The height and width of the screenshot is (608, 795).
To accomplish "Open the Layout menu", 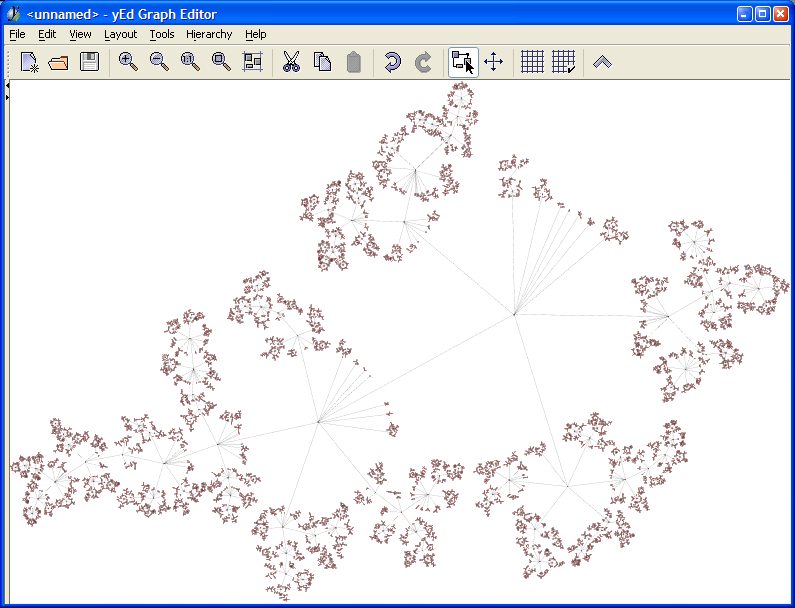I will click(121, 34).
